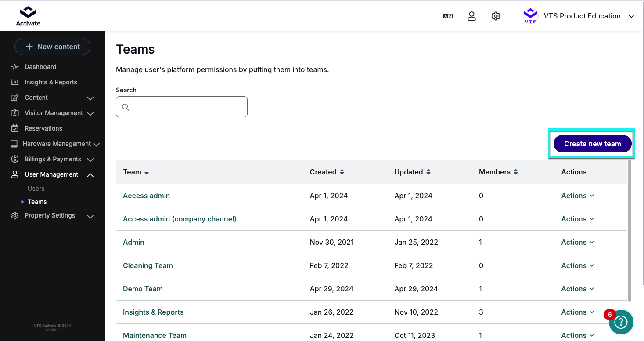Select Users under User Management
This screenshot has width=644, height=341.
(36, 189)
